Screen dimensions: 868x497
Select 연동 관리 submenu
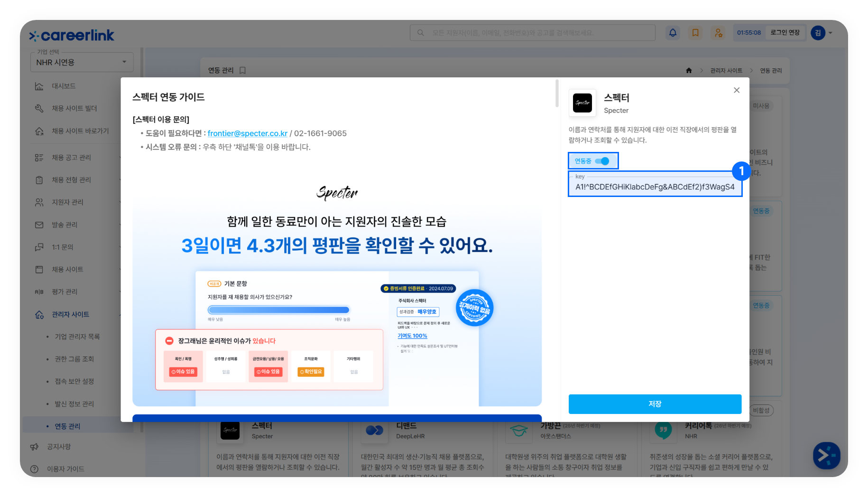pos(67,426)
